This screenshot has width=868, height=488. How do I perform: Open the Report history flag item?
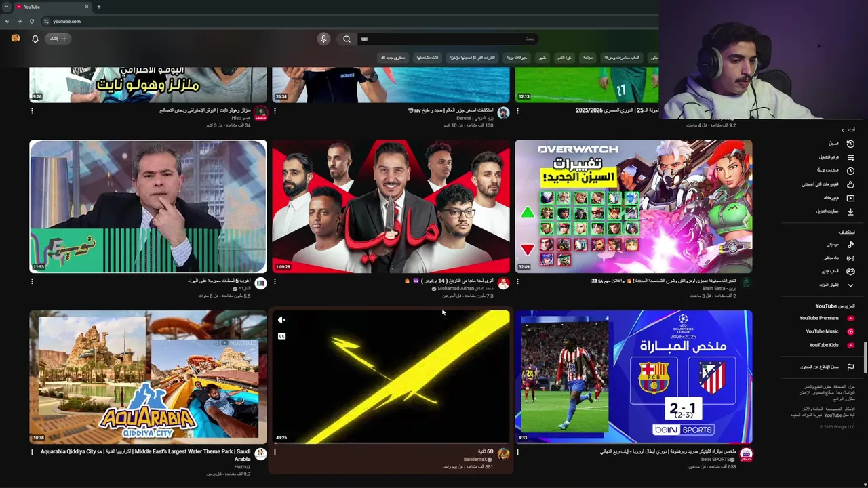pyautogui.click(x=826, y=367)
